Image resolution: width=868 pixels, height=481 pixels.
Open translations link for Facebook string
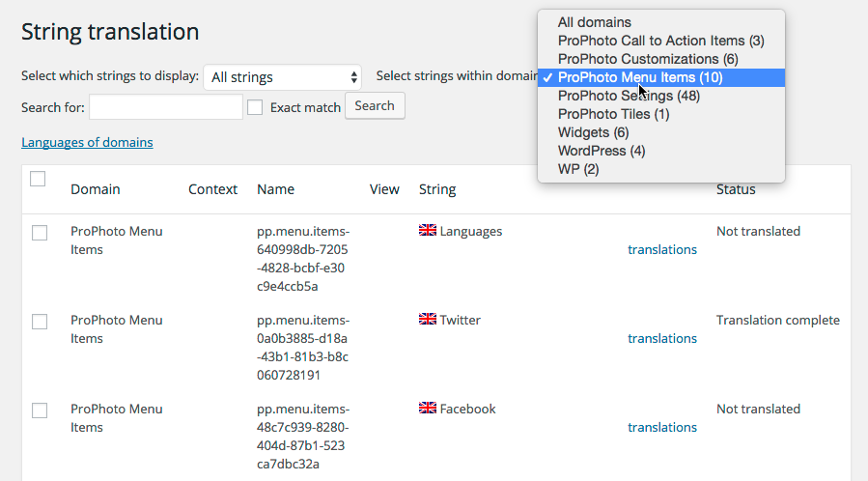coord(662,427)
